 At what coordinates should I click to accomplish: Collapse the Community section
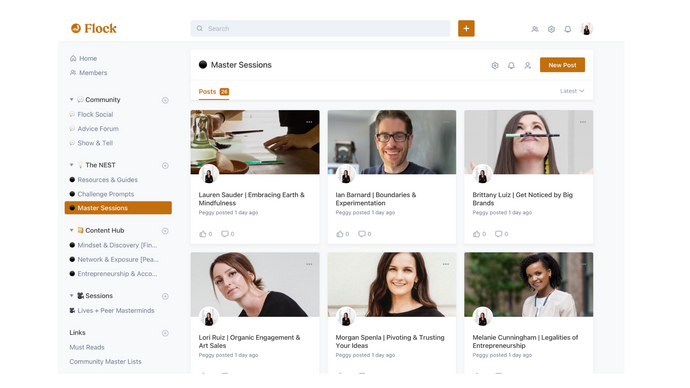[x=71, y=100]
